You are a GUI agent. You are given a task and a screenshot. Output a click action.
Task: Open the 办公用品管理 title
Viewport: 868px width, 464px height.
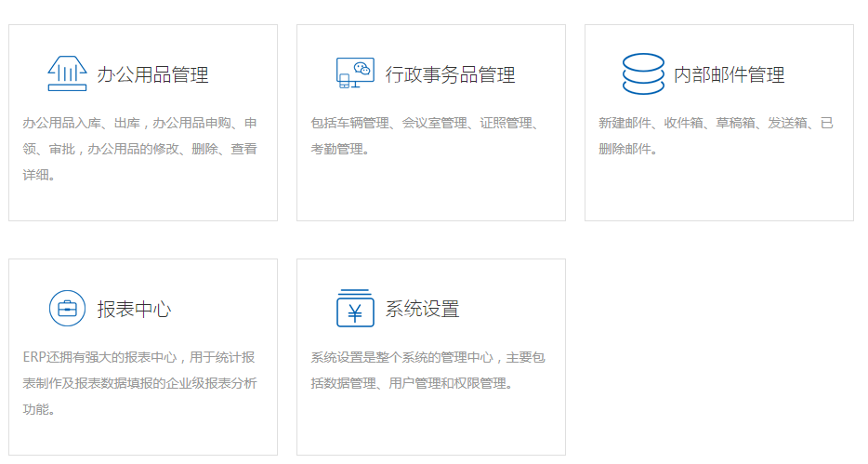coord(152,74)
